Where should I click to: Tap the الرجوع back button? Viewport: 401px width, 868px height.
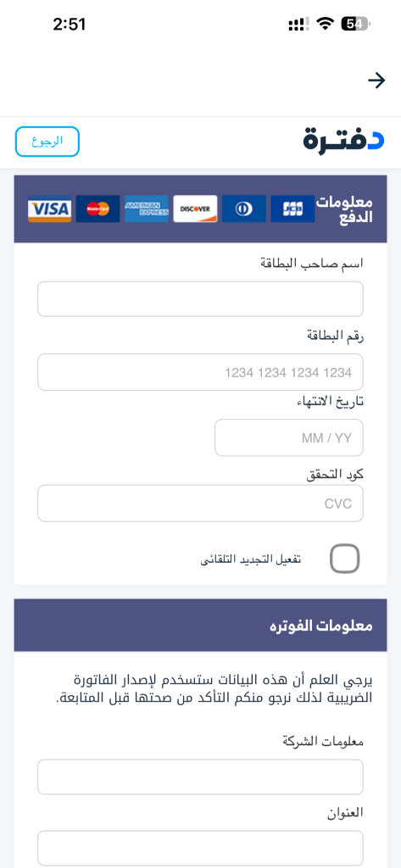47,142
